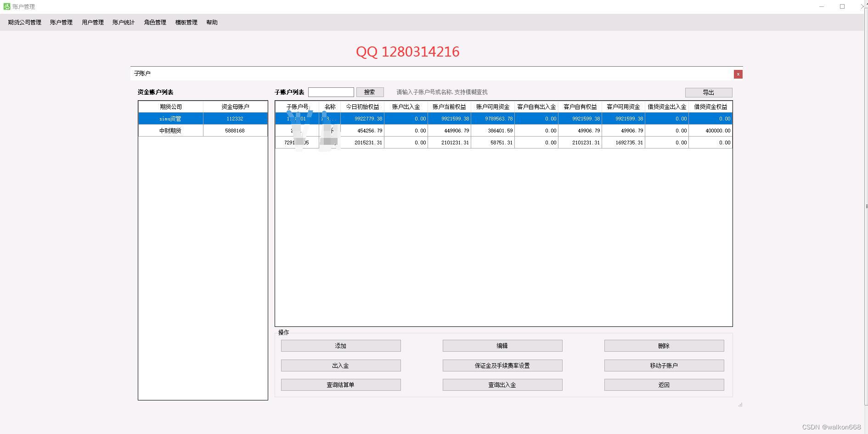868x434 pixels.
Task: Click the 5888168 master account cell
Action: tap(235, 131)
